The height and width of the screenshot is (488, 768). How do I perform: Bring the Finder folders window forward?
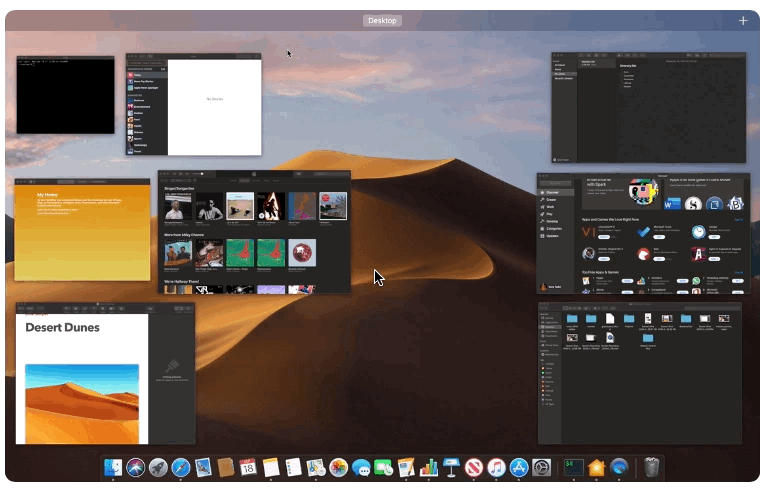click(x=640, y=373)
